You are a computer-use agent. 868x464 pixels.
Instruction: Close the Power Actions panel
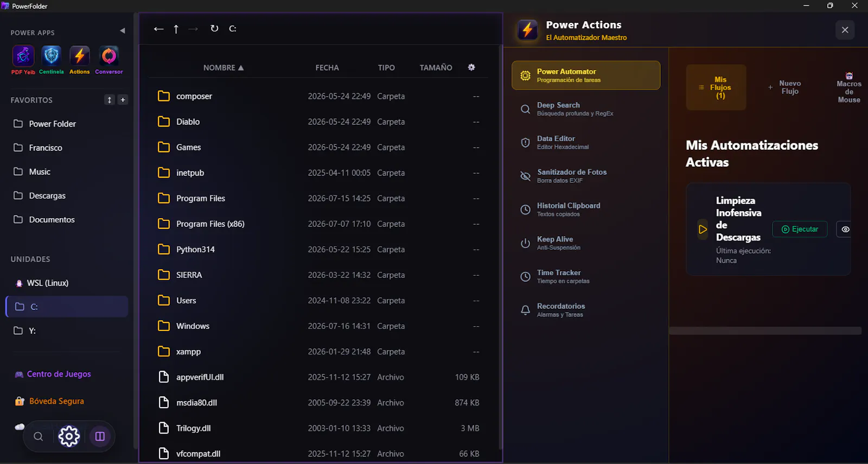845,30
